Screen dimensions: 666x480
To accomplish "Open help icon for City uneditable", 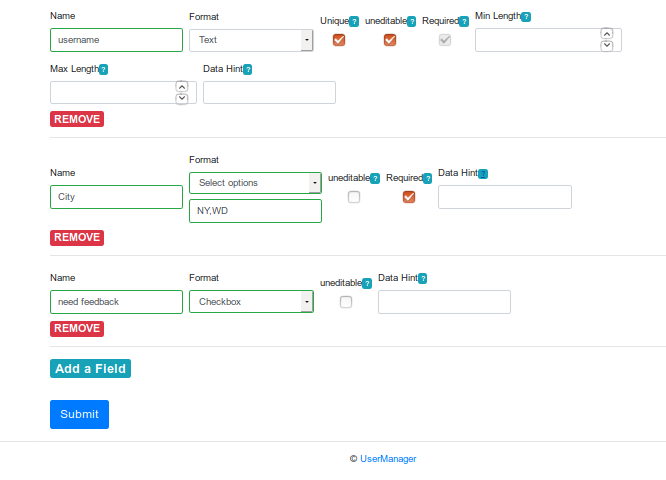I will click(375, 178).
